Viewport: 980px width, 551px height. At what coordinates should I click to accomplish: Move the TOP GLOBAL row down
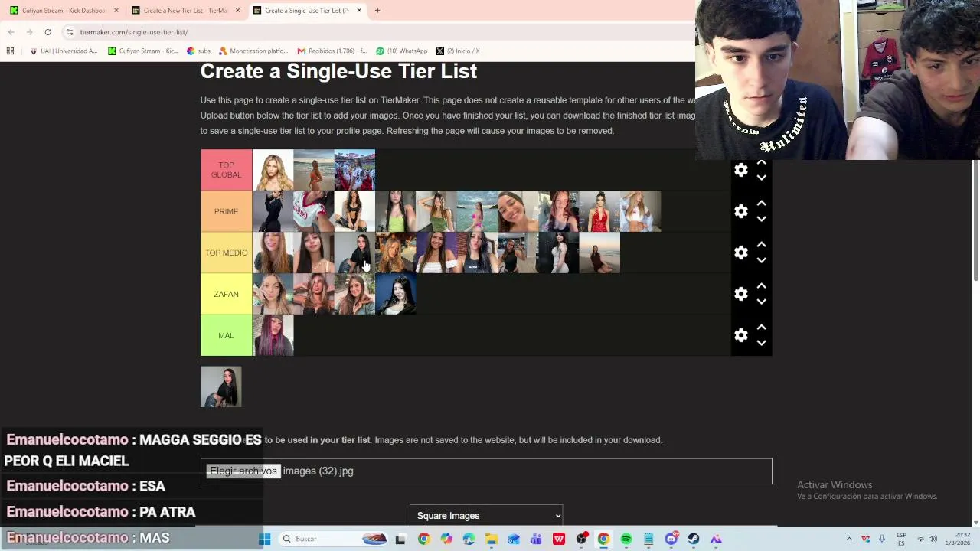761,178
